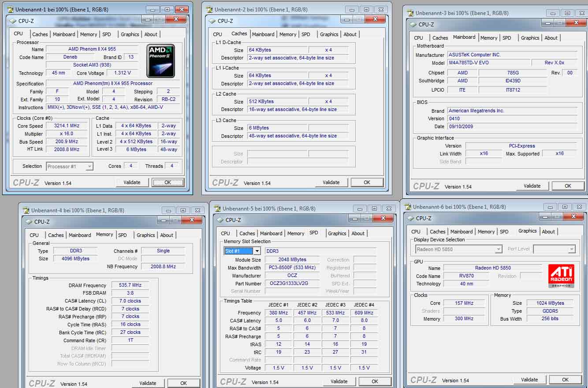Click DRAM Frequency value 535.7 MHz

click(x=130, y=285)
